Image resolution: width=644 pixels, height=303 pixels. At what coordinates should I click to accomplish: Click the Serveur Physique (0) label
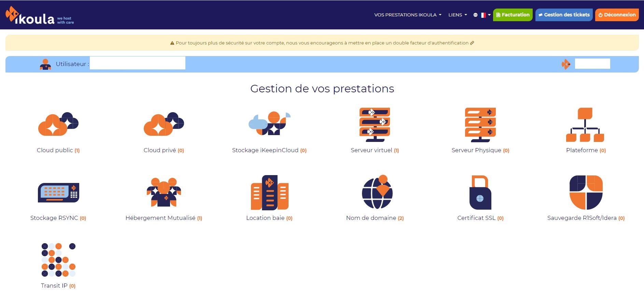tap(480, 150)
